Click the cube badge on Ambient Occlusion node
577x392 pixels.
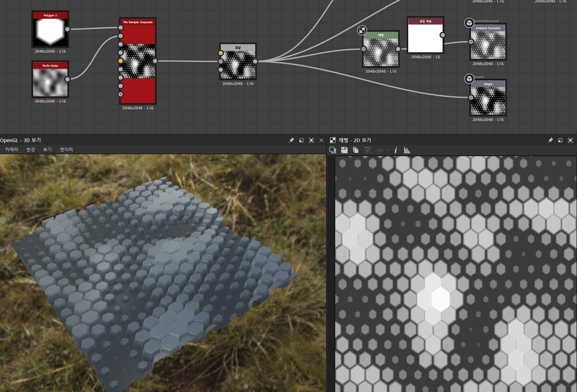pyautogui.click(x=469, y=23)
